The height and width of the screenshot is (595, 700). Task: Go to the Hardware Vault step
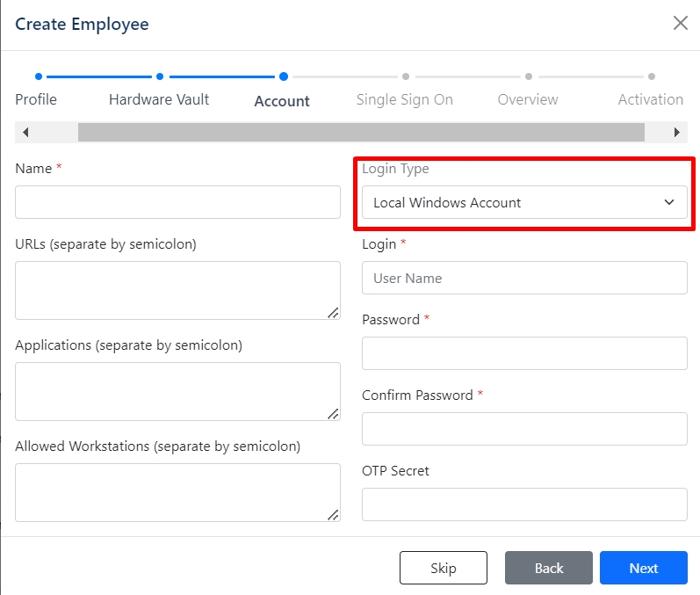pos(159,99)
